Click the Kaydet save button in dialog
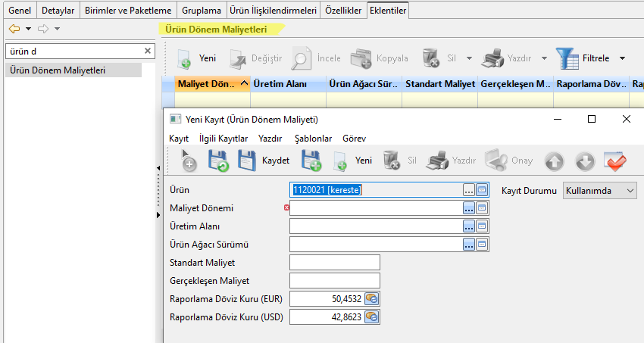This screenshot has height=343, width=644. click(264, 161)
